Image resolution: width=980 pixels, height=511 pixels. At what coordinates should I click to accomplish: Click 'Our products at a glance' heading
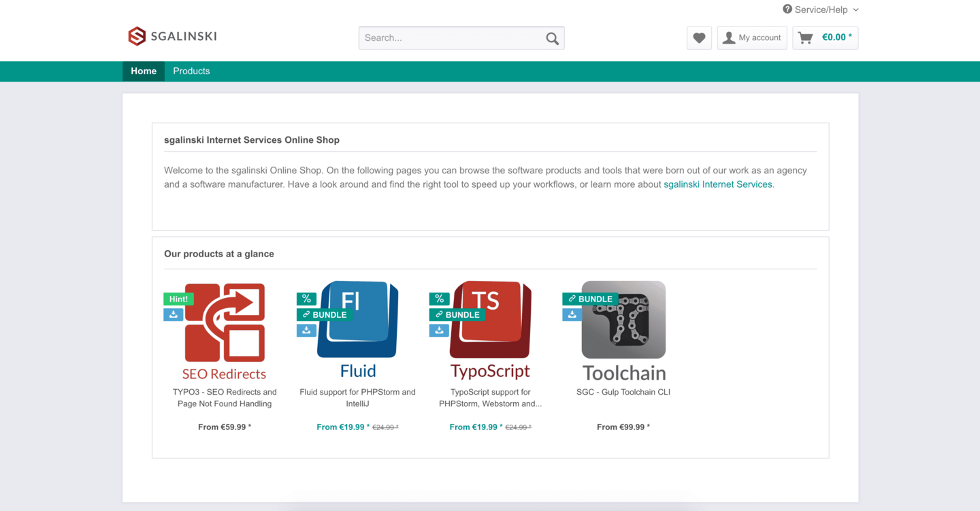(219, 254)
